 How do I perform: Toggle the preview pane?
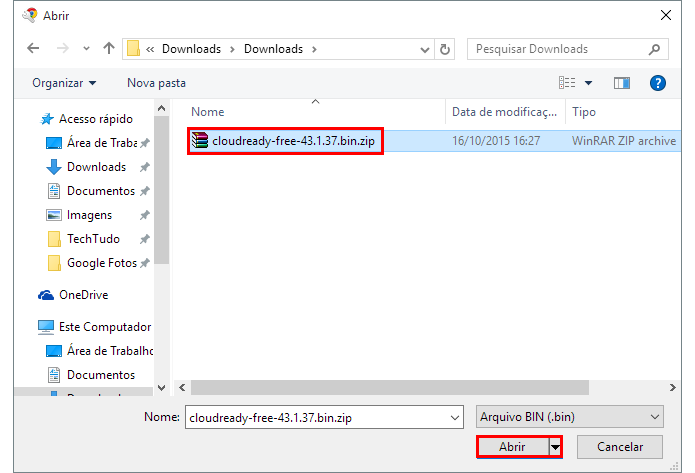[621, 83]
